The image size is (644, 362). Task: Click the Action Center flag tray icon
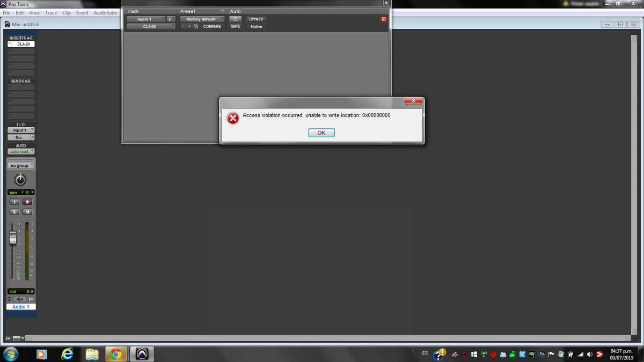pos(551,354)
